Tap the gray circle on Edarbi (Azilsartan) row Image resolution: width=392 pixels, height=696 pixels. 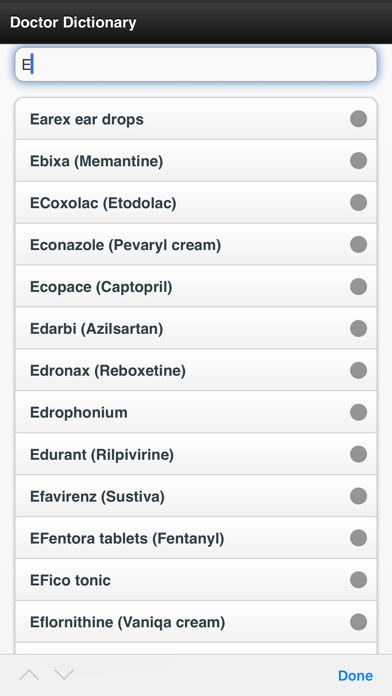[358, 328]
